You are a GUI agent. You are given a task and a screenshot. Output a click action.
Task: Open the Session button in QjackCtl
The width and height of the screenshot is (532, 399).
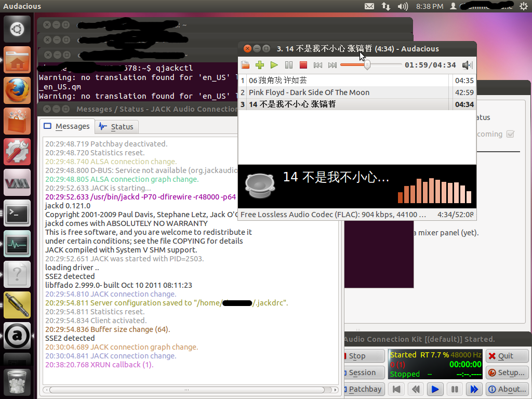click(x=364, y=373)
